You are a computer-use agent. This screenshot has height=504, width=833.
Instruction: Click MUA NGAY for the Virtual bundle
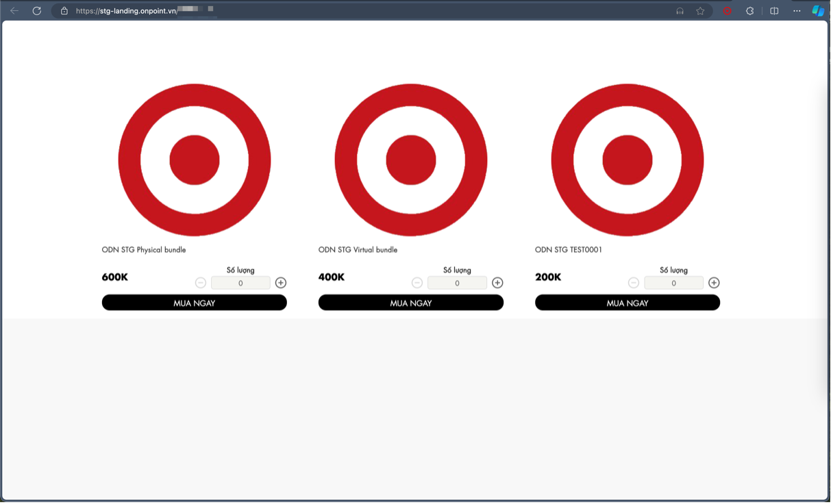tap(411, 303)
